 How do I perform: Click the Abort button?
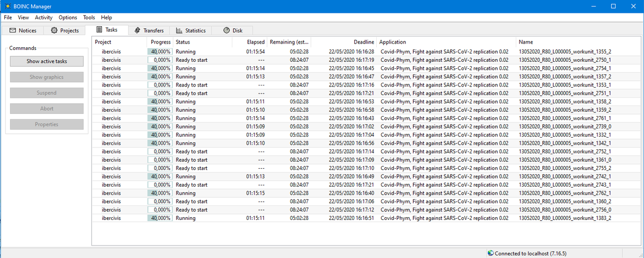(47, 109)
